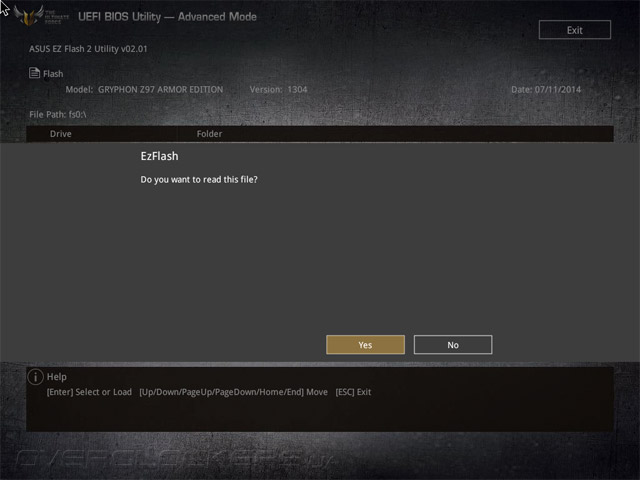Click the UEFI BIOS Utility Advanced Mode title

pos(167,17)
